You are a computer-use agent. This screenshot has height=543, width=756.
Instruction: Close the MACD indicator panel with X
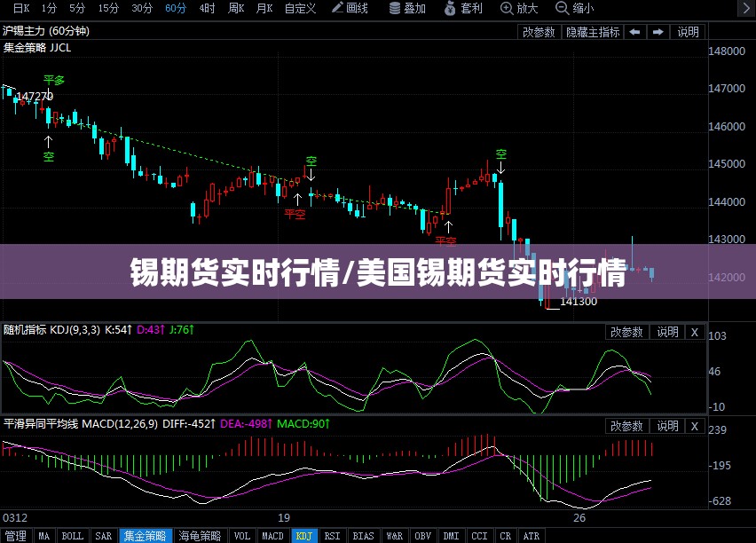pyautogui.click(x=695, y=426)
